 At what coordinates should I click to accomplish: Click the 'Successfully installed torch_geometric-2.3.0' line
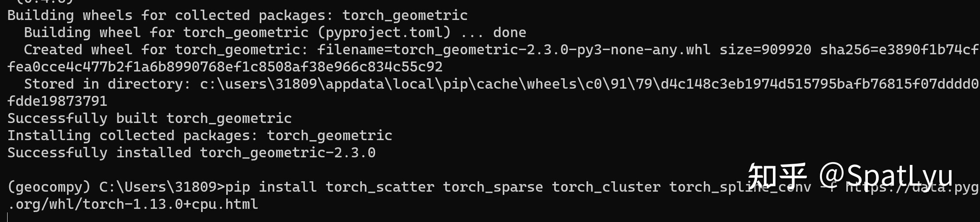192,153
